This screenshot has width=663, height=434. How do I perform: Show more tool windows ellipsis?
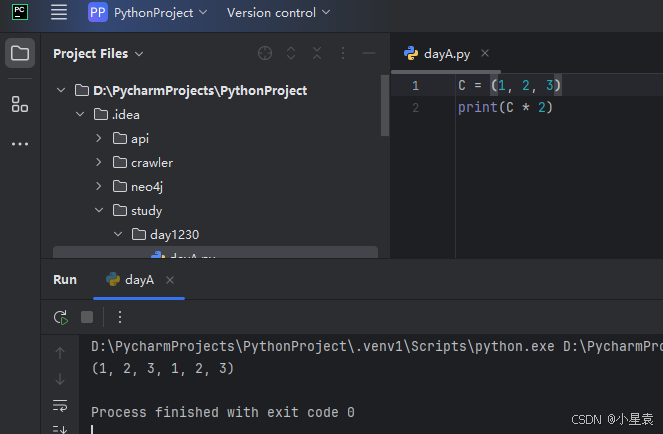click(20, 144)
